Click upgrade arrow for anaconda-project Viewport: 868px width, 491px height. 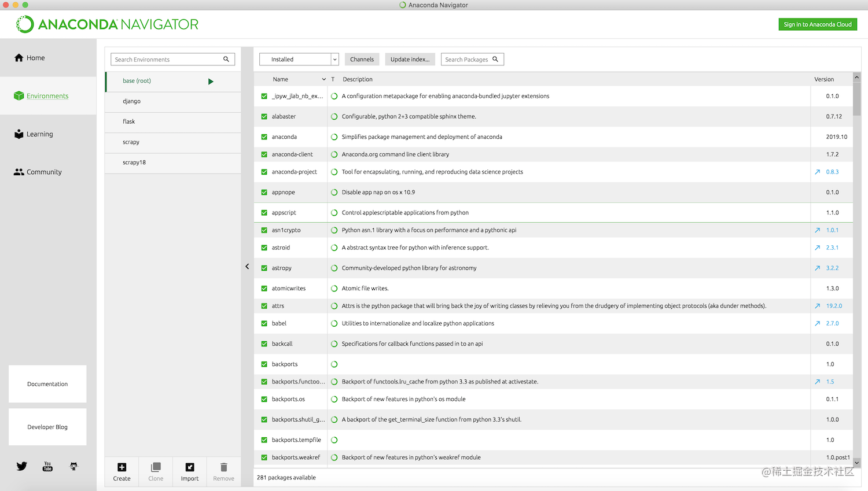(818, 172)
